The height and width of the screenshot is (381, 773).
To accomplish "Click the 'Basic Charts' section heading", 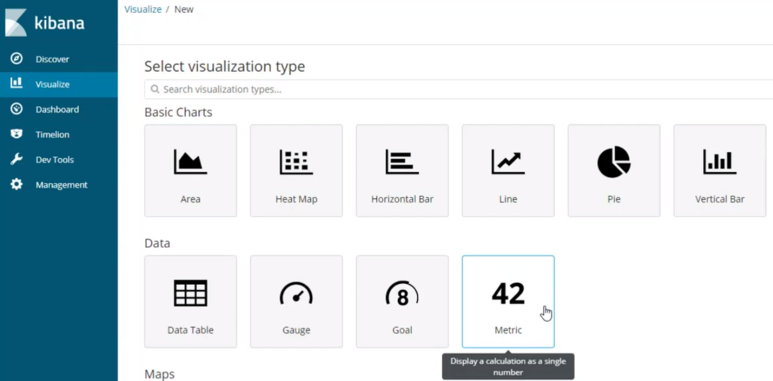I will (178, 112).
